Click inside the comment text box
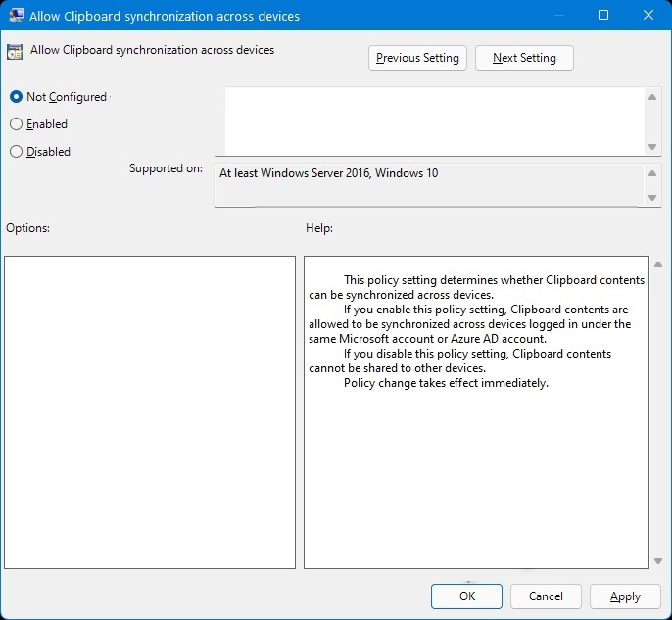This screenshot has width=672, height=620. click(434, 121)
